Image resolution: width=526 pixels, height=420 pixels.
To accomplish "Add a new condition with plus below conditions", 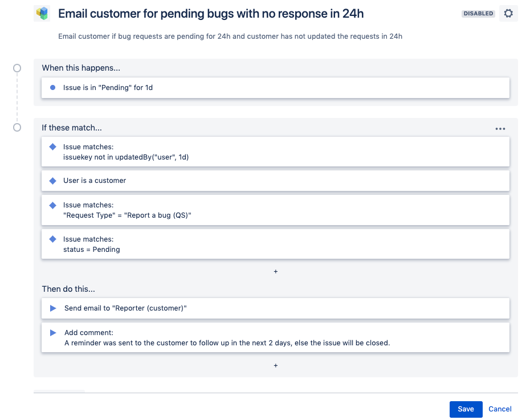I will [x=276, y=271].
